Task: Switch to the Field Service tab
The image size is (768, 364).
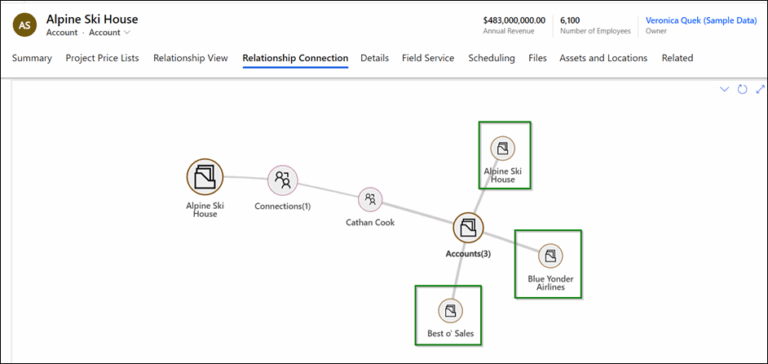Action: click(x=428, y=58)
